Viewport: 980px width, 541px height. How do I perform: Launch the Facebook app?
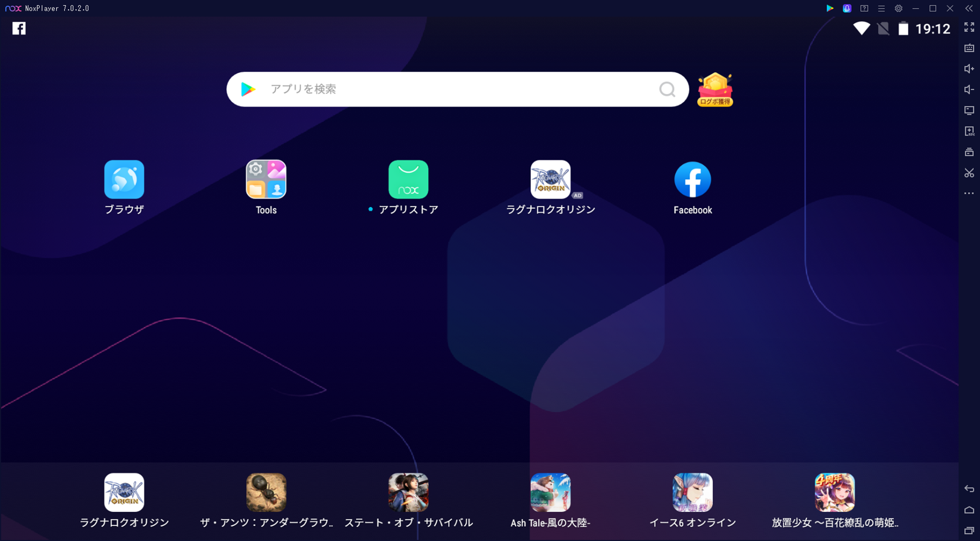(692, 179)
